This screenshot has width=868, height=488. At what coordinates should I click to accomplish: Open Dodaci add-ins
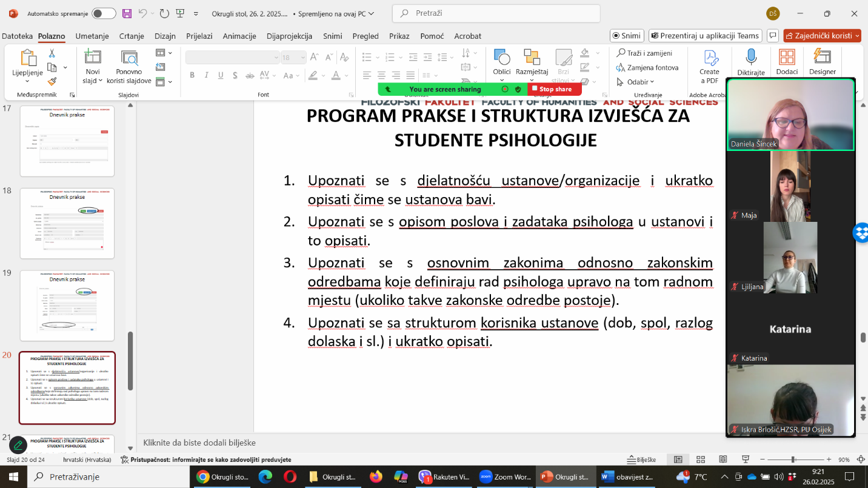(x=787, y=62)
